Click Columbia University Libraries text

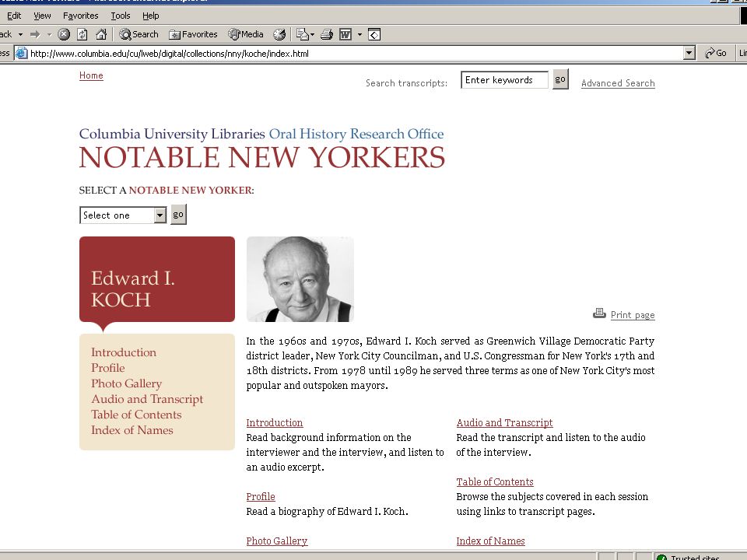172,134
